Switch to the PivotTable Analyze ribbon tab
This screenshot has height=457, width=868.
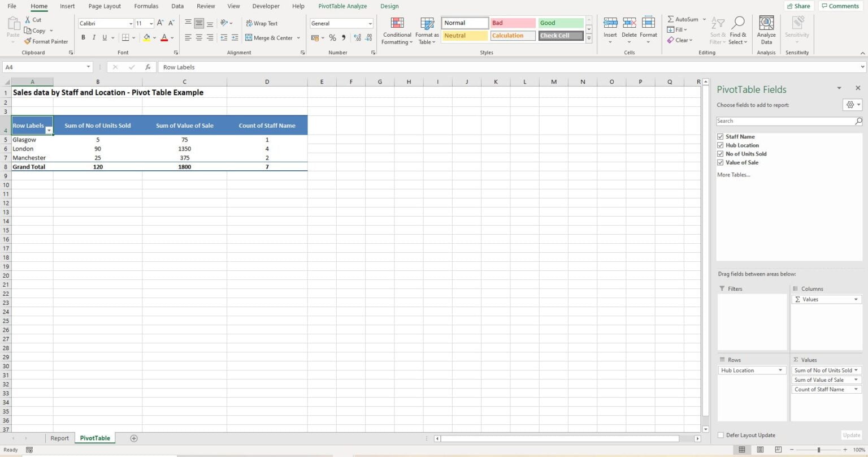click(x=342, y=6)
